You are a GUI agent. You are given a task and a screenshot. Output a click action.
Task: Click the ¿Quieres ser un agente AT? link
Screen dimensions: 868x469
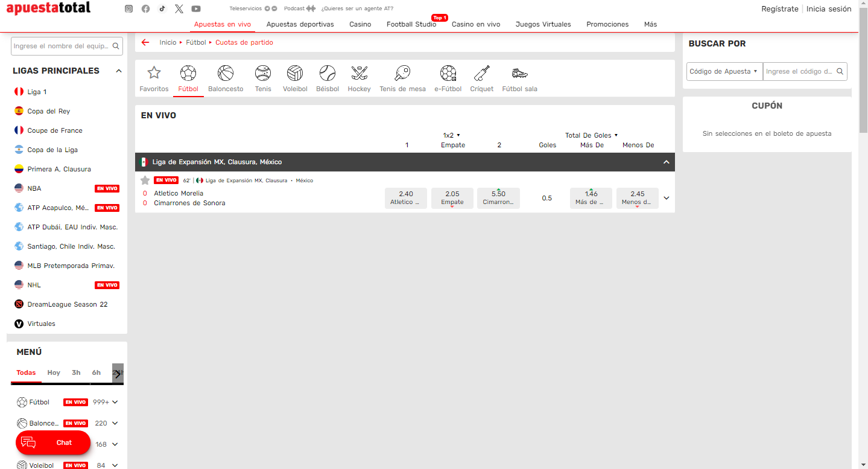(x=357, y=8)
